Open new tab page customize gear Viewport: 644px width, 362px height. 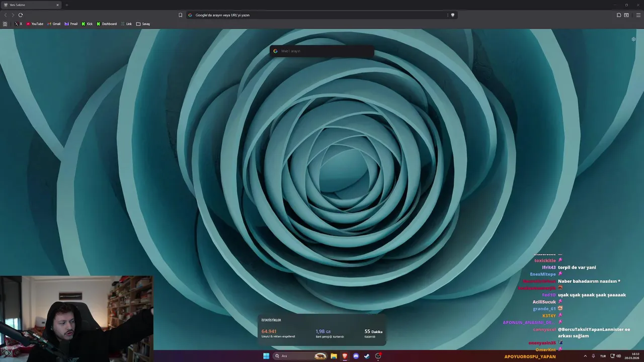pyautogui.click(x=633, y=39)
